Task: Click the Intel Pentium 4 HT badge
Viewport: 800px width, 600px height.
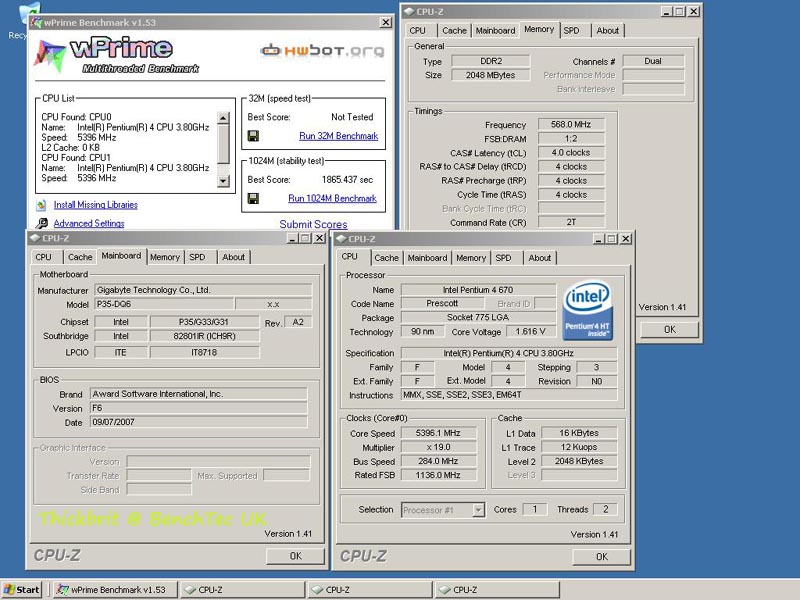Action: point(587,310)
